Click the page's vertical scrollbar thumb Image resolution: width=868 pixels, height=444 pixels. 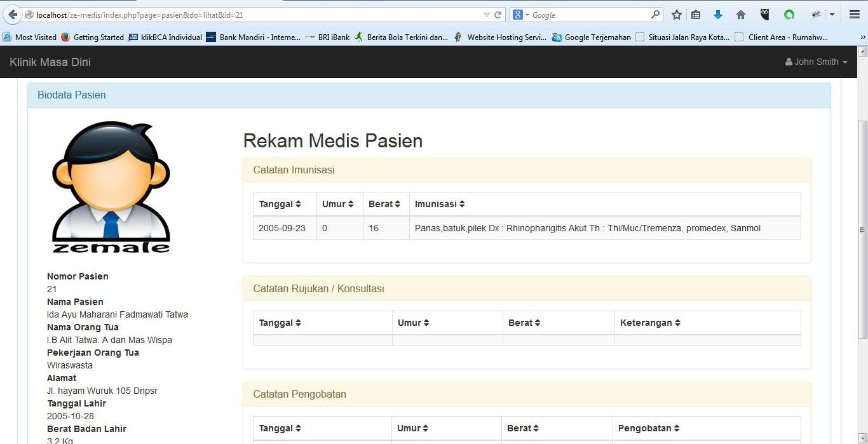click(x=862, y=229)
